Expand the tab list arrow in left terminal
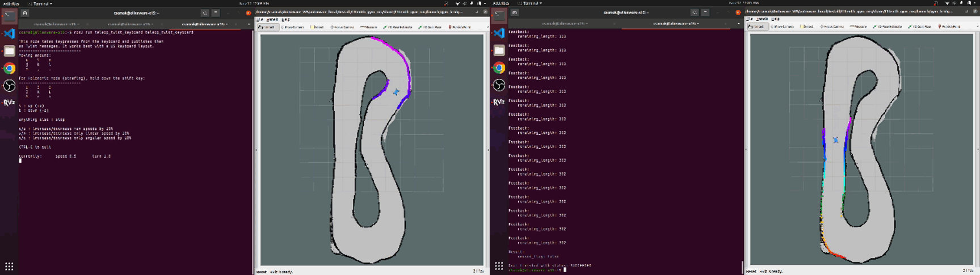The image size is (980, 275). 249,24
